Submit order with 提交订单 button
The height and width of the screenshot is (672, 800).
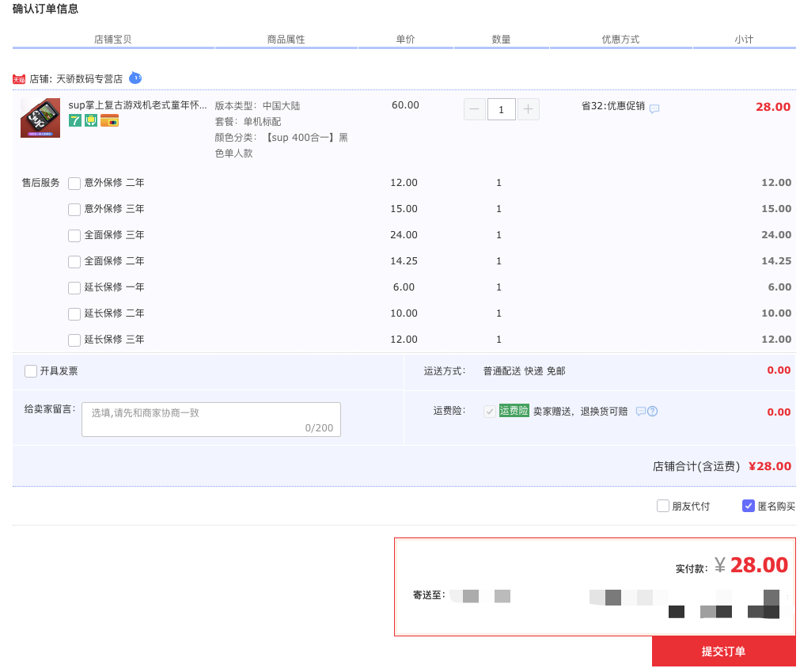tap(723, 651)
